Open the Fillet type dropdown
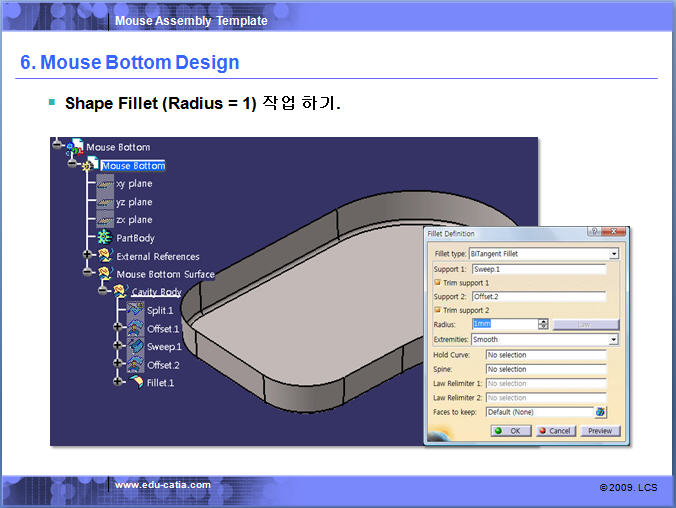676x508 pixels. [613, 254]
